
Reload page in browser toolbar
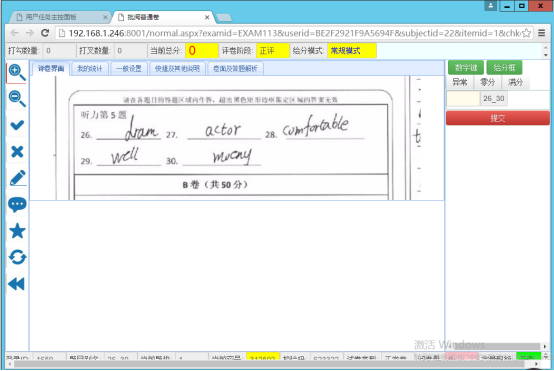point(45,33)
